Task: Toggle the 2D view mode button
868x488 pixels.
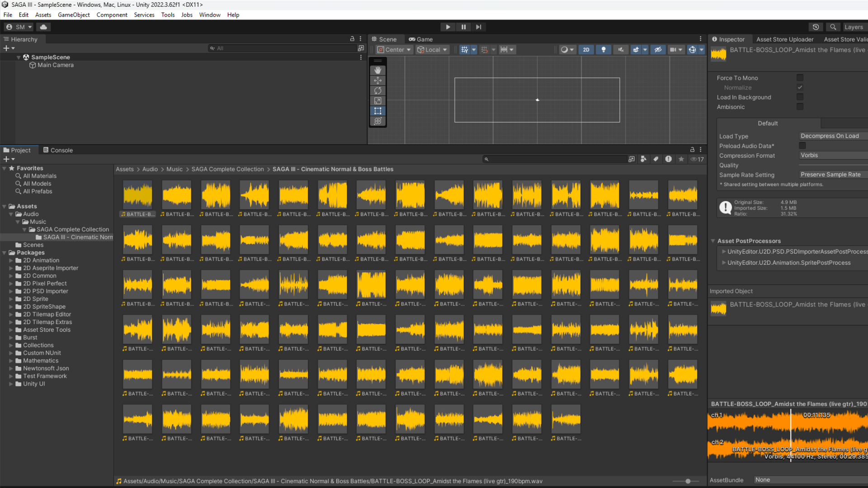Action: pyautogui.click(x=586, y=50)
